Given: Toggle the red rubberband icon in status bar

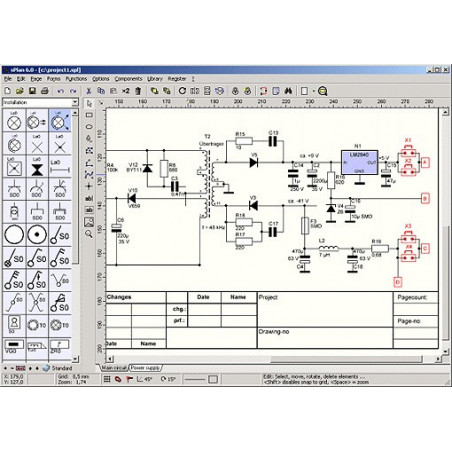Looking at the screenshot, I should click(118, 379).
